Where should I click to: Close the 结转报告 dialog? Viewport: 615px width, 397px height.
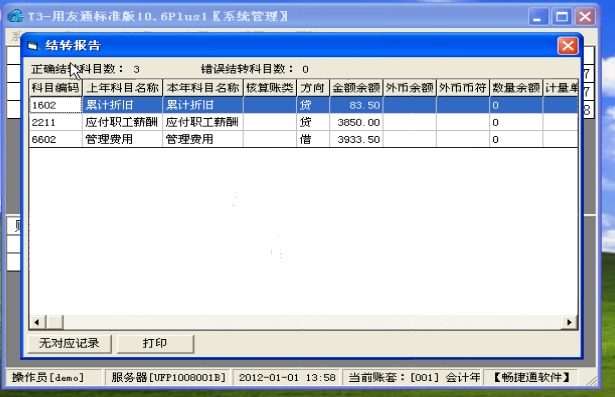pos(568,46)
